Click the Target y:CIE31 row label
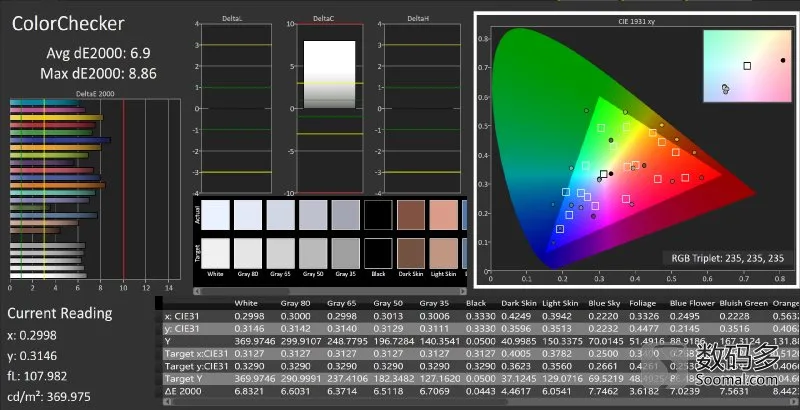Viewport: 800px width, 410px height. [196, 366]
